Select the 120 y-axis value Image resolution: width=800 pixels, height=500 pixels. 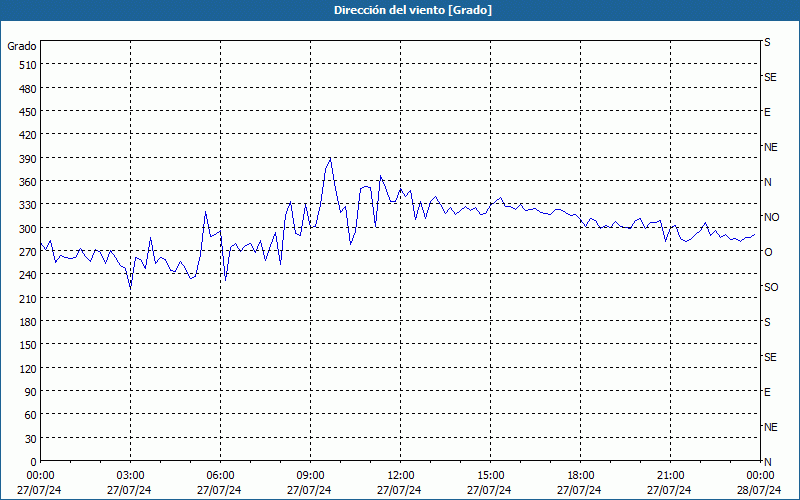[x=28, y=369]
